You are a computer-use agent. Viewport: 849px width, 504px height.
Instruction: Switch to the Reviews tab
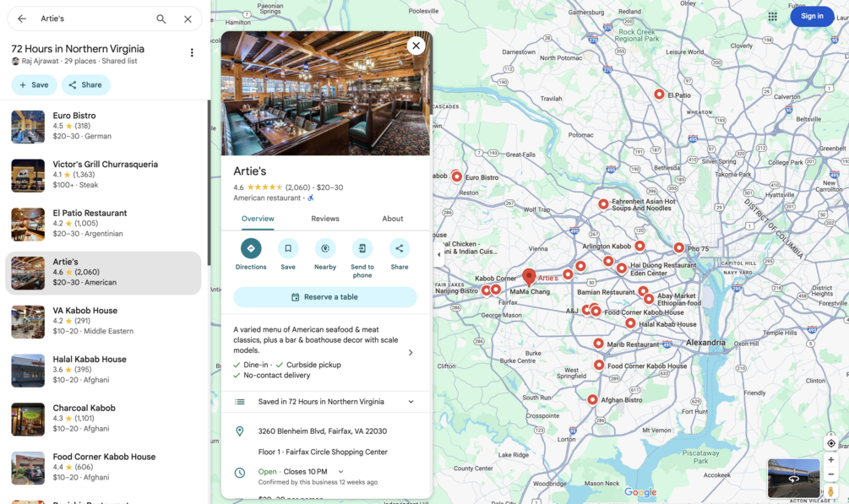[325, 219]
